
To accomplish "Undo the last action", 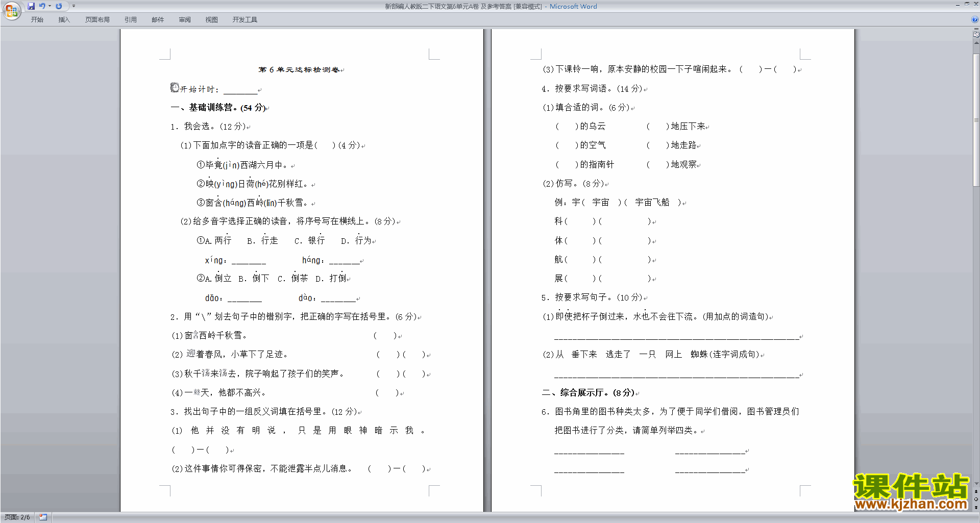I will coord(42,6).
